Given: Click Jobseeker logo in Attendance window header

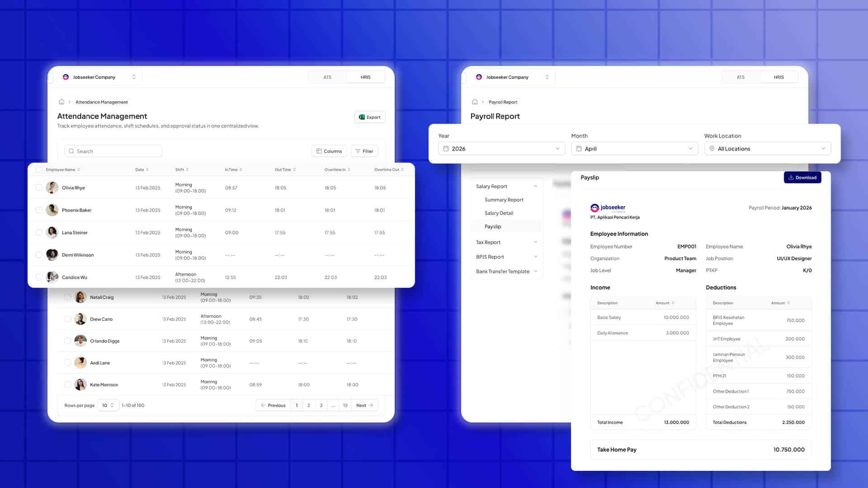Looking at the screenshot, I should (66, 77).
